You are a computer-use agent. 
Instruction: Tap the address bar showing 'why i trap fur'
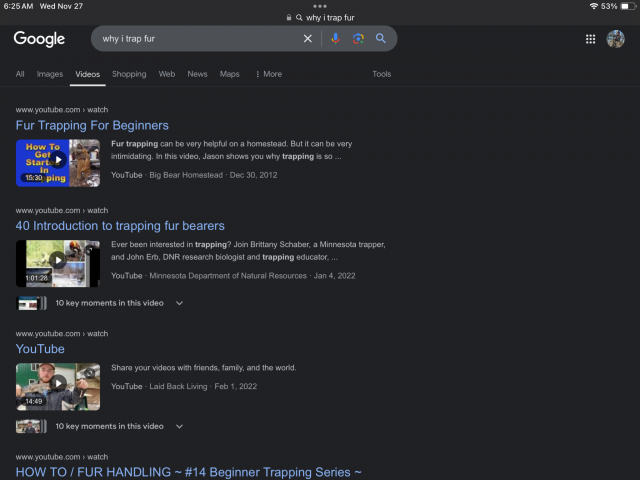point(320,18)
